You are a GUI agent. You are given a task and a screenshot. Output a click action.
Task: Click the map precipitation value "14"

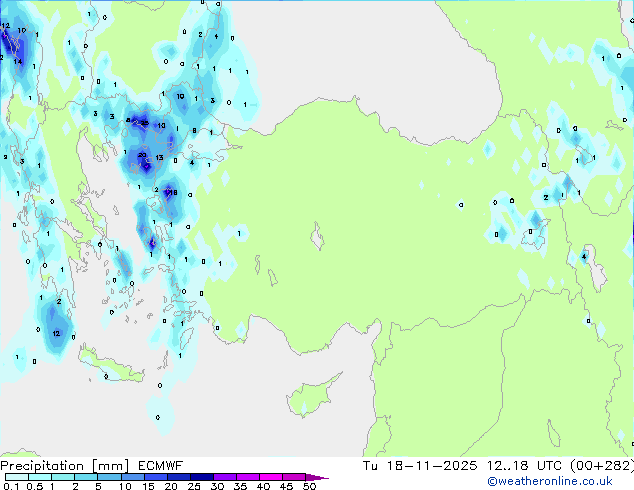[x=17, y=61]
